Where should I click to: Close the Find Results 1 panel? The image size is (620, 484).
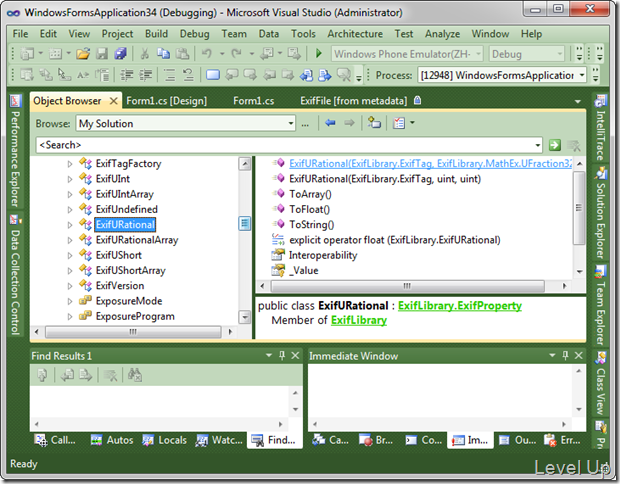(x=295, y=355)
